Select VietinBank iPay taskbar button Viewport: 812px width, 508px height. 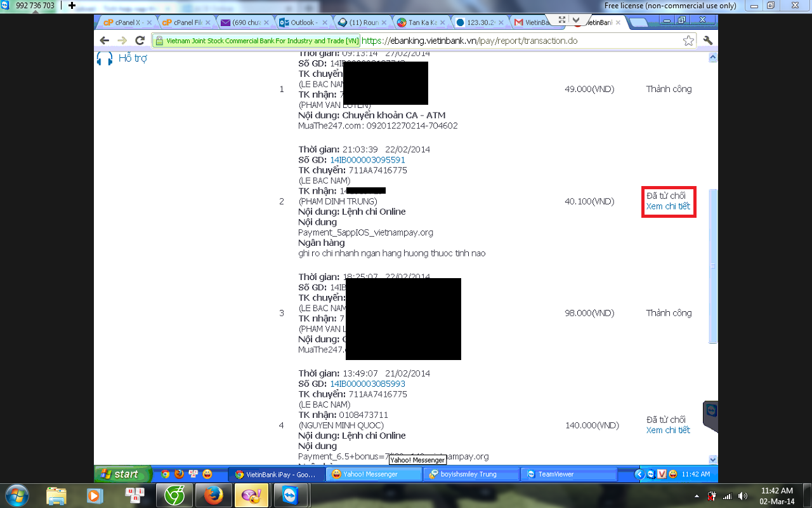pyautogui.click(x=277, y=474)
